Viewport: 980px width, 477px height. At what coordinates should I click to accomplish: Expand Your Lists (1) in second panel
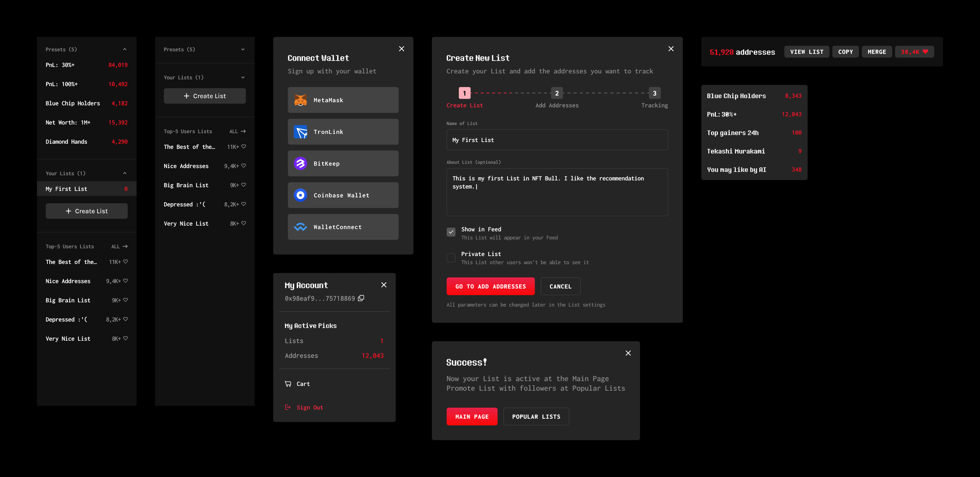243,77
